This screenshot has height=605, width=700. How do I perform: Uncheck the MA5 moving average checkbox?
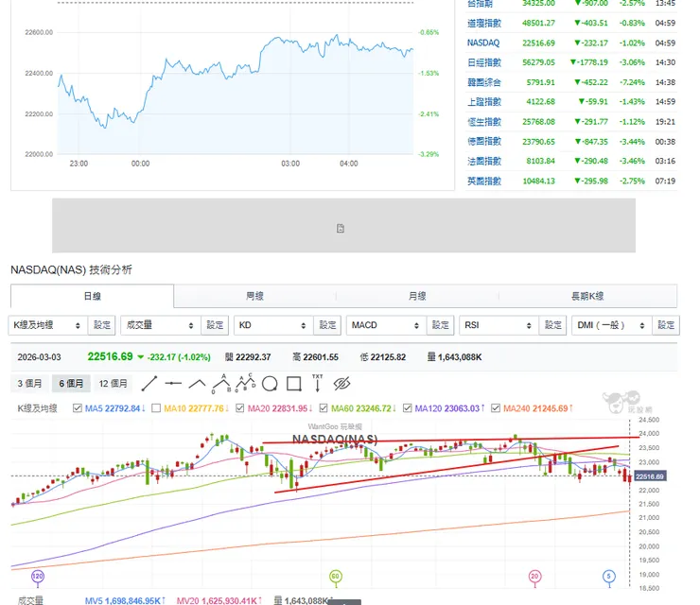click(79, 408)
